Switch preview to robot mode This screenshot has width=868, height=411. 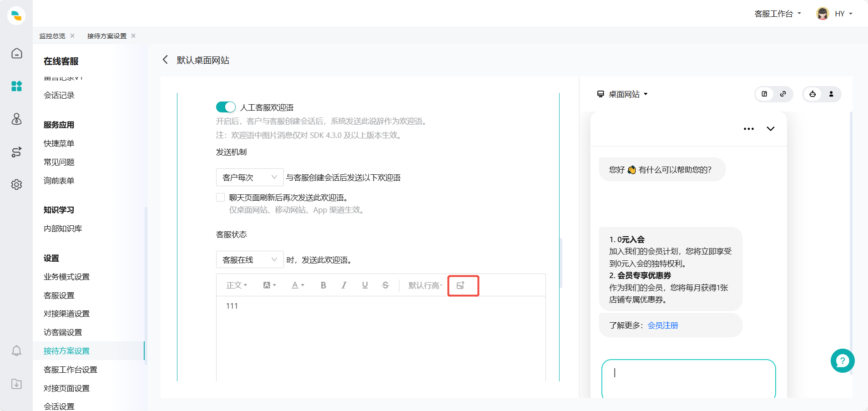(813, 94)
